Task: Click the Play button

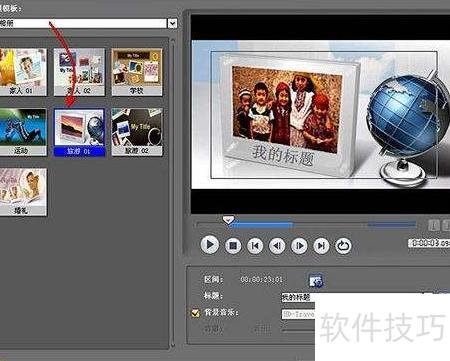Action: coord(210,245)
